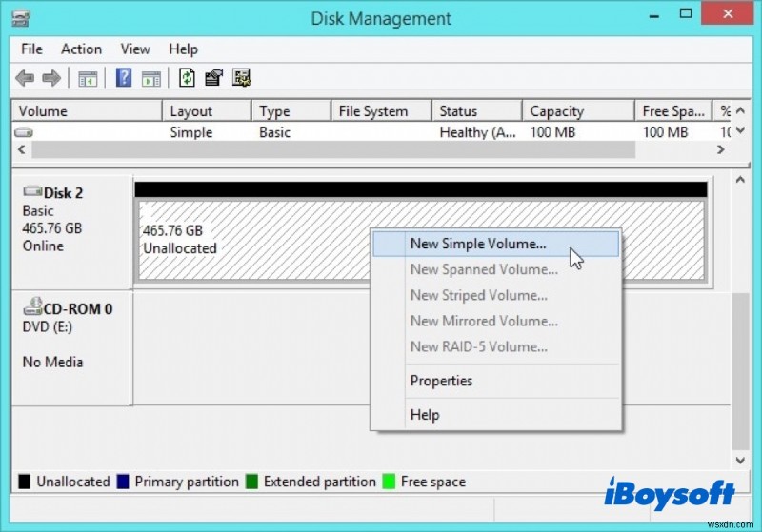Select the volume drive icon in list

pyautogui.click(x=24, y=132)
